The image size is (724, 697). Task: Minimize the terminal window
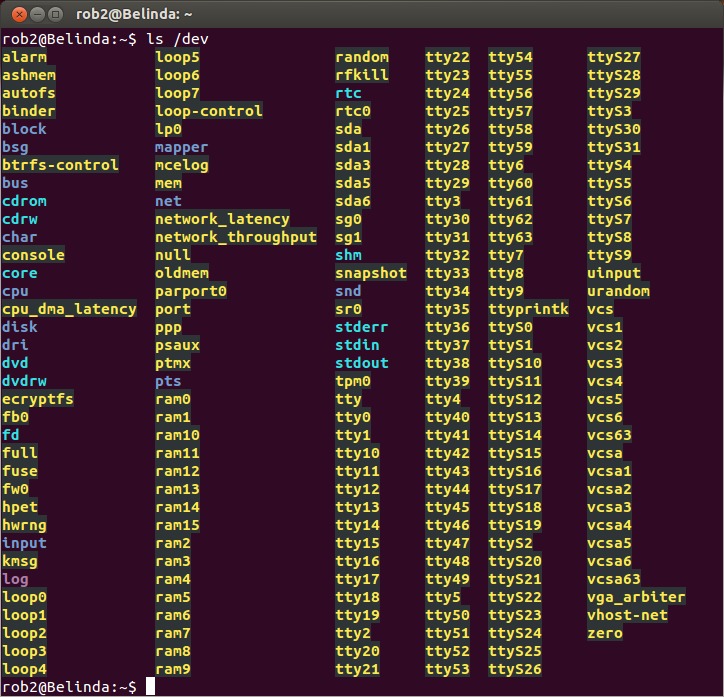point(37,14)
